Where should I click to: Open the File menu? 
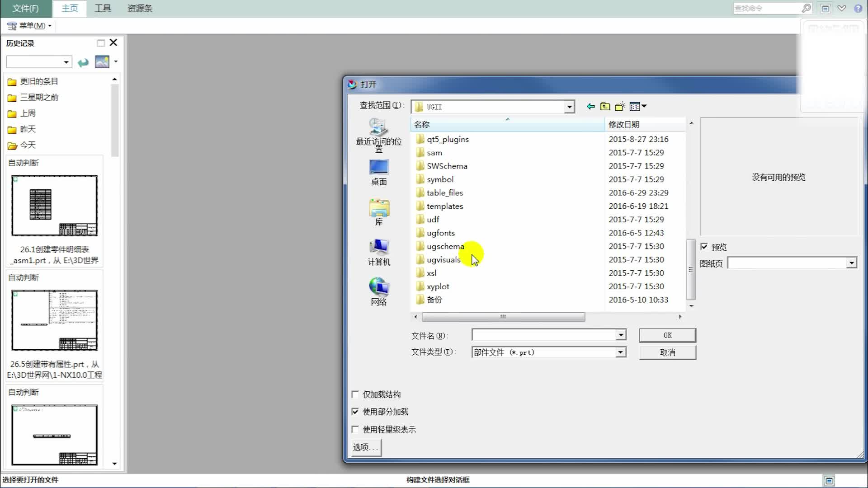(x=25, y=9)
